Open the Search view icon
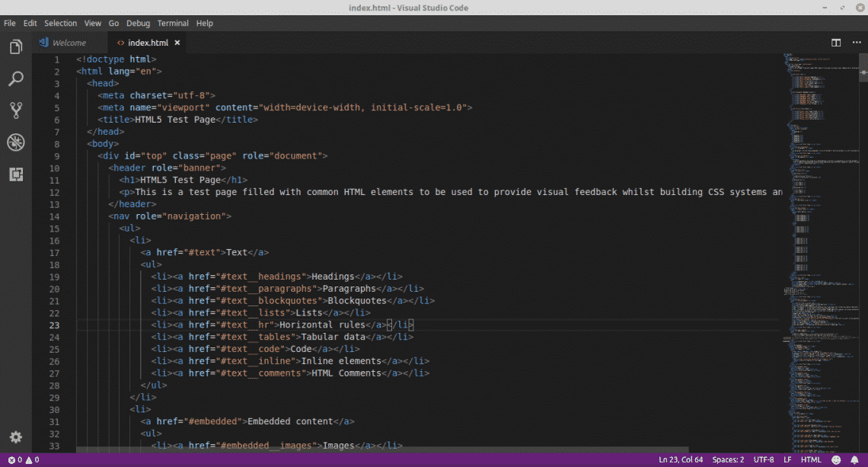 15,78
